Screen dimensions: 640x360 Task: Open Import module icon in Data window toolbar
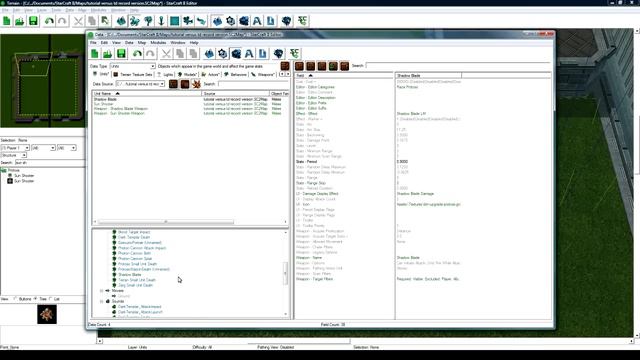tap(262, 53)
